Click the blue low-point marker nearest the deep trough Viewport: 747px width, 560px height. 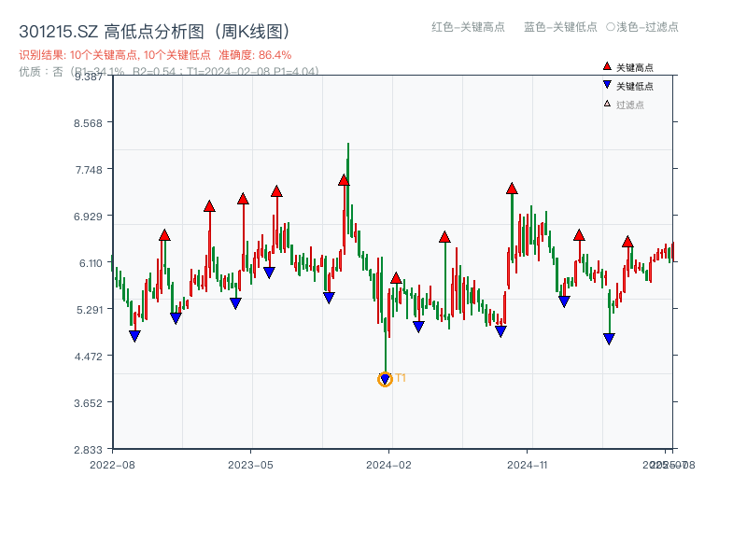pos(383,378)
